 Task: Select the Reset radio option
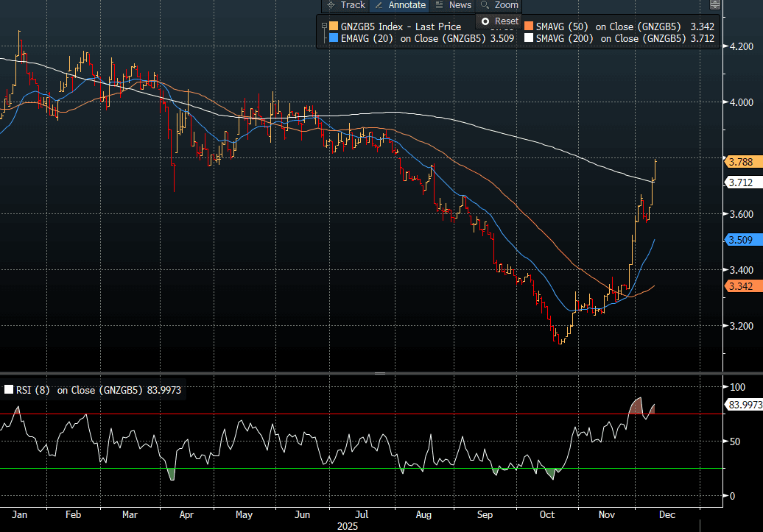[x=485, y=21]
